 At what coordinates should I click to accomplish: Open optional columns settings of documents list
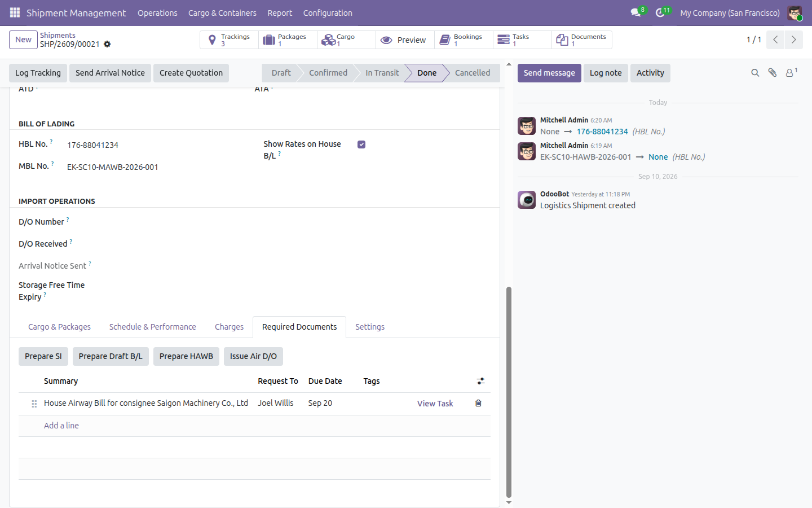tap(480, 381)
